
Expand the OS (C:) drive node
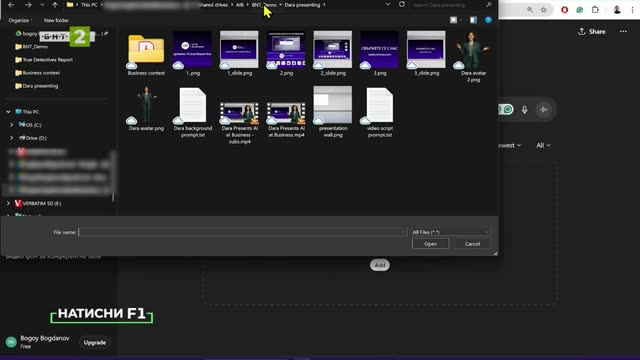click(x=11, y=125)
